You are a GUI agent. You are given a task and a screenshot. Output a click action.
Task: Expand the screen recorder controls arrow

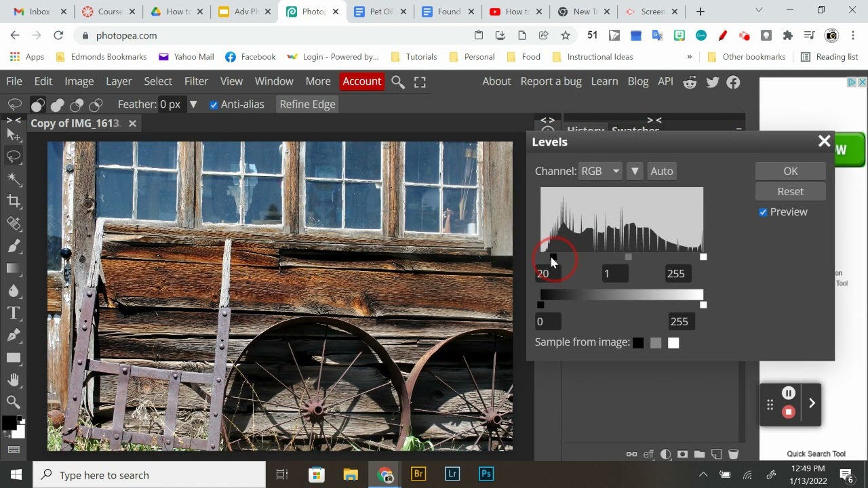point(812,403)
